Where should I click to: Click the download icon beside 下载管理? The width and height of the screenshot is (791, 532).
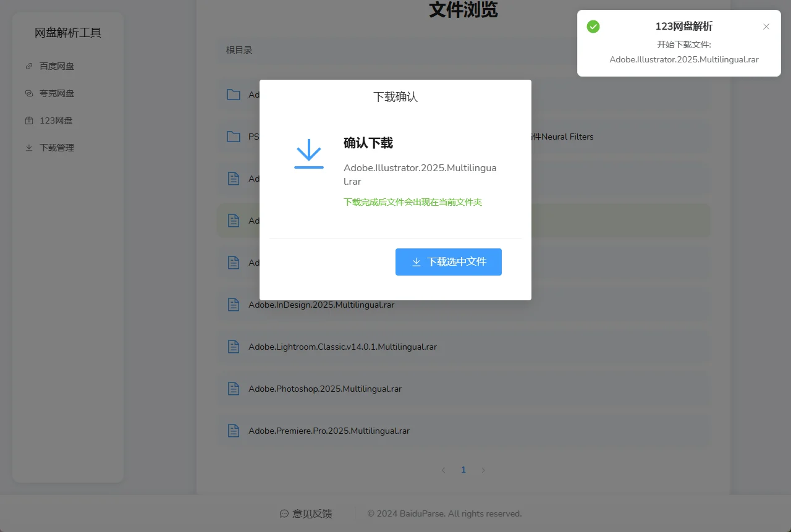coord(29,148)
